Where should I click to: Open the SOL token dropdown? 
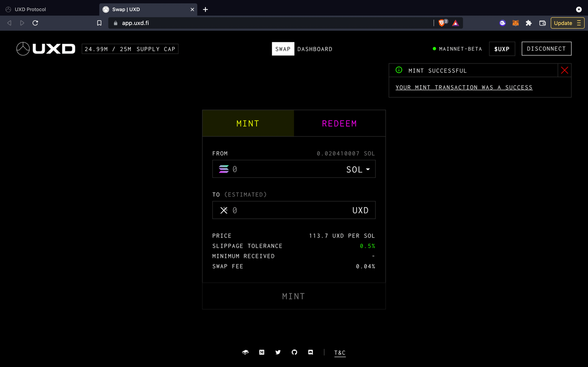(x=358, y=169)
